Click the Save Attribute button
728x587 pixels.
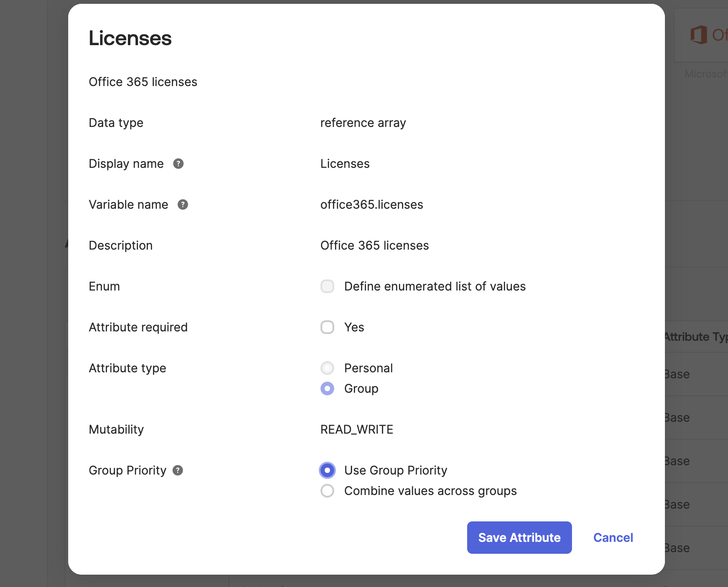(x=520, y=538)
